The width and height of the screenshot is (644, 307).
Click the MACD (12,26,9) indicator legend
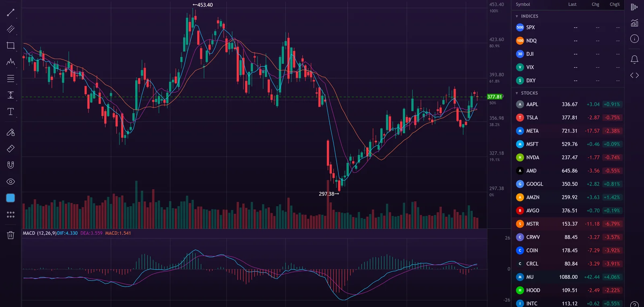pos(39,233)
